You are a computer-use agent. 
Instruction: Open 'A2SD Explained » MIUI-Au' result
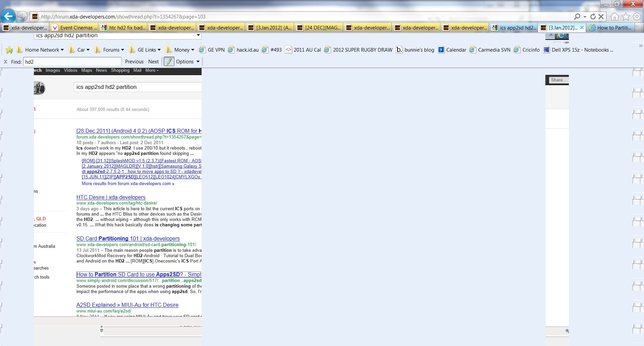coord(127,305)
